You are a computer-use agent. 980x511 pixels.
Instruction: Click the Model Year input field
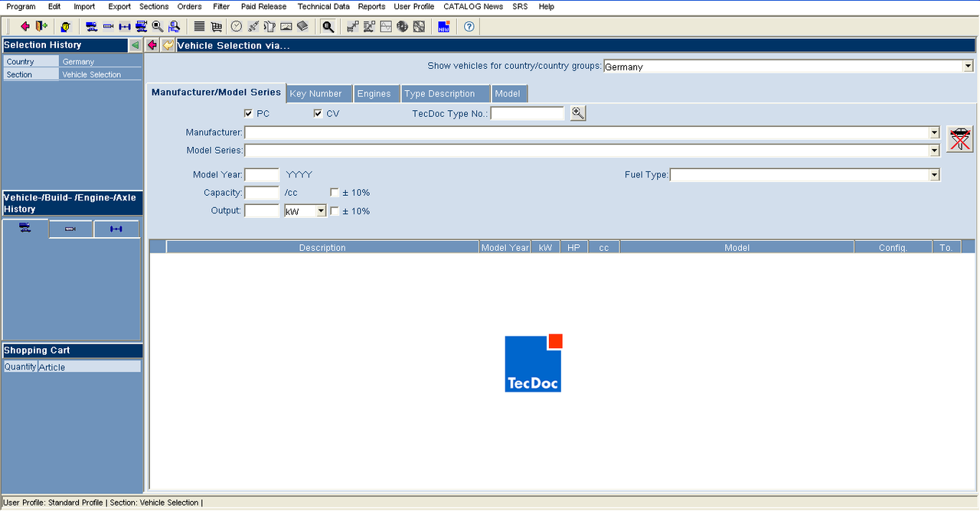point(262,174)
